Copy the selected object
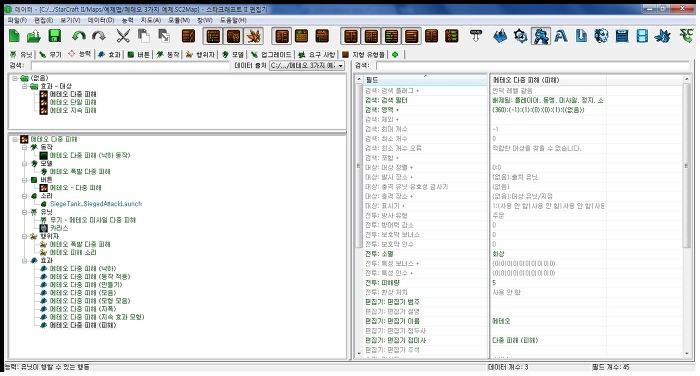The height and width of the screenshot is (376, 700). pyautogui.click(x=143, y=36)
